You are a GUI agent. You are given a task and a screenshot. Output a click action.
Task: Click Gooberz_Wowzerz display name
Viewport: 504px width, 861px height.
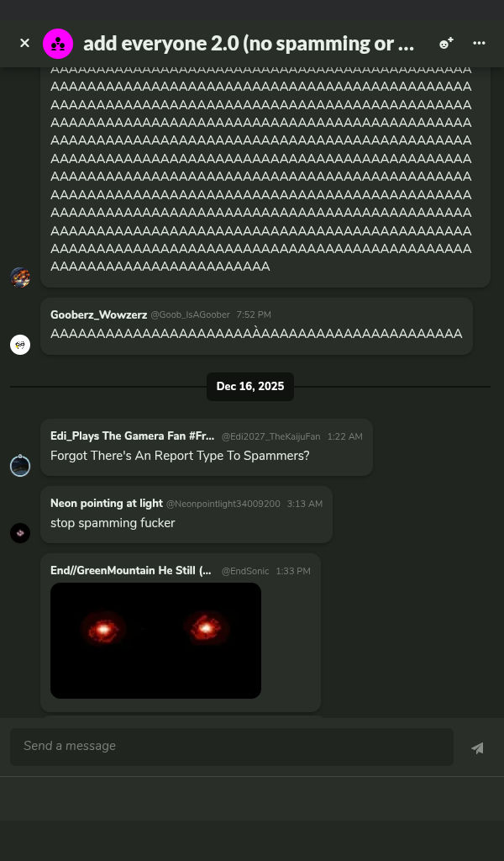click(99, 314)
